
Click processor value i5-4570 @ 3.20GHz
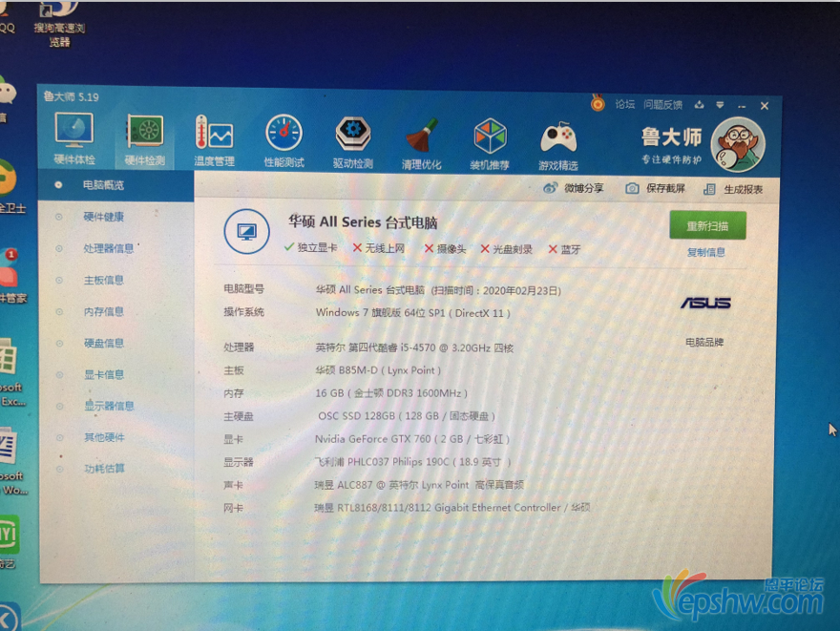click(414, 348)
